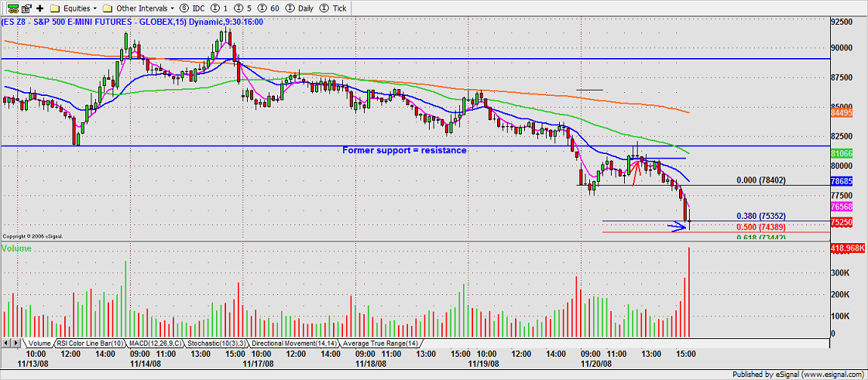Click the black plus add icon
Image resolution: width=868 pixels, height=380 pixels.
point(39,9)
